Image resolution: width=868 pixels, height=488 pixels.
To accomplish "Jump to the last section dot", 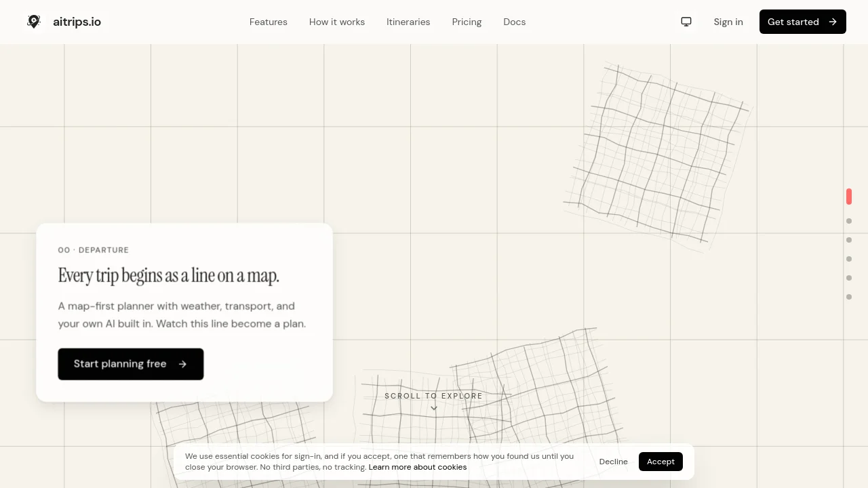I will pos(849,297).
